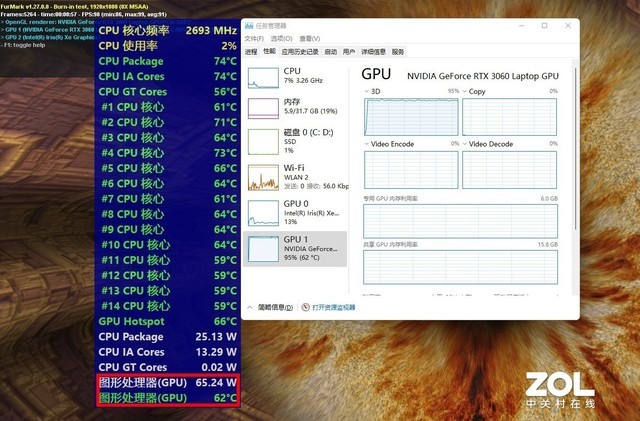Click the #2 CPU 核心 71°C row

[x=167, y=123]
